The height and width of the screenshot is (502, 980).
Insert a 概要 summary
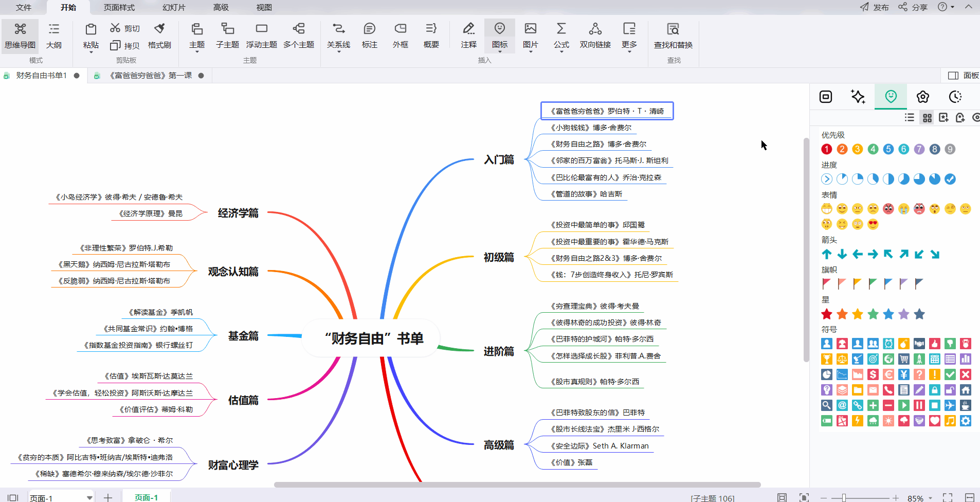pyautogui.click(x=431, y=36)
